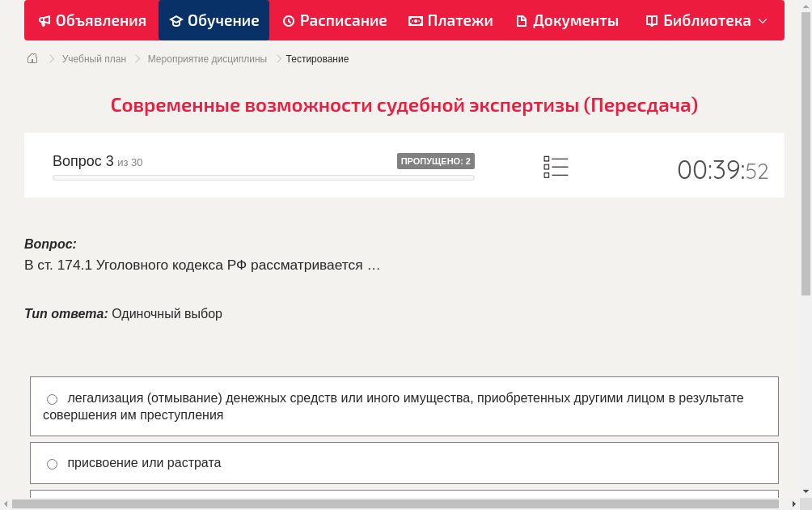This screenshot has width=812, height=510.
Task: Open the question list icon in the test header
Action: coord(556,167)
